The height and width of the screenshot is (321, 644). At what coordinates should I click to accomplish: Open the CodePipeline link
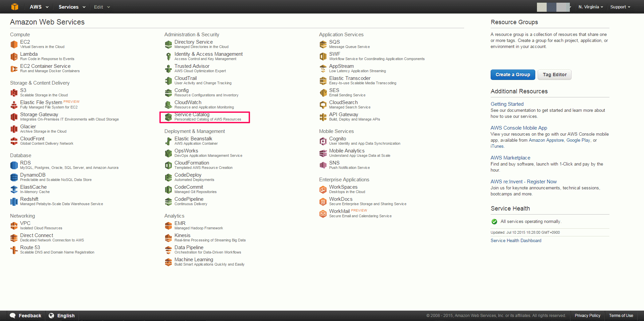[x=189, y=199]
